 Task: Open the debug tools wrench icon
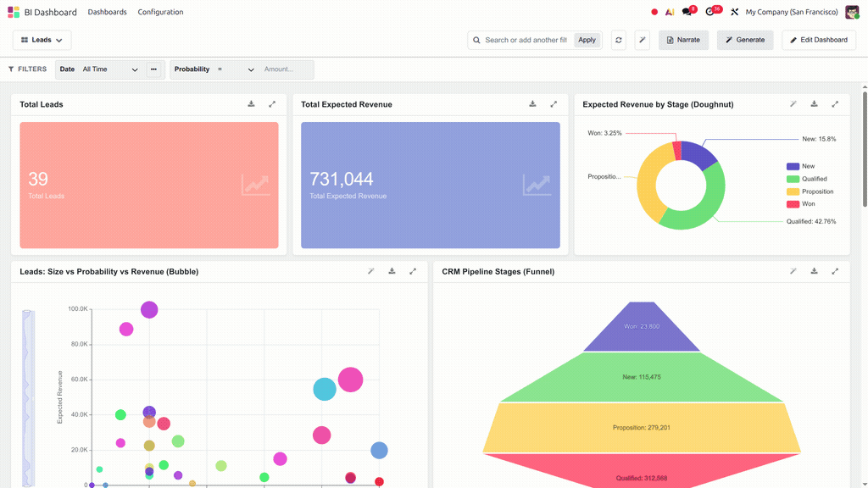coord(735,12)
